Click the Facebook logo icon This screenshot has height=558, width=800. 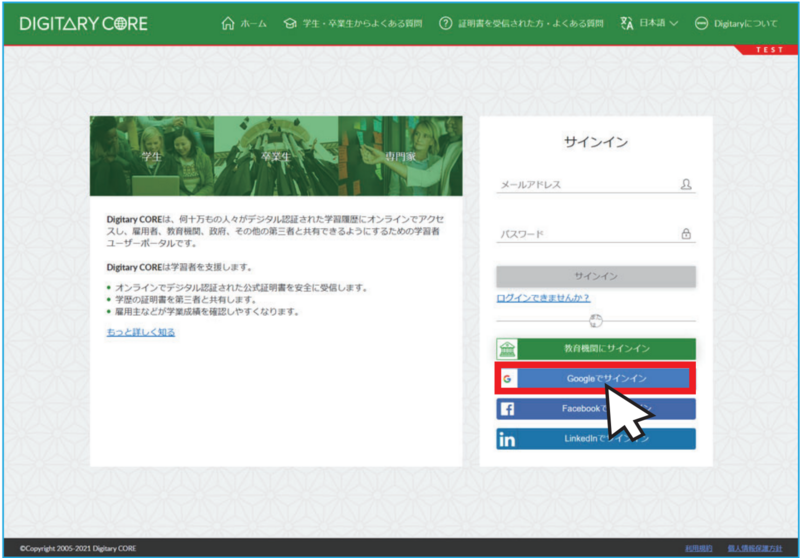tap(507, 409)
